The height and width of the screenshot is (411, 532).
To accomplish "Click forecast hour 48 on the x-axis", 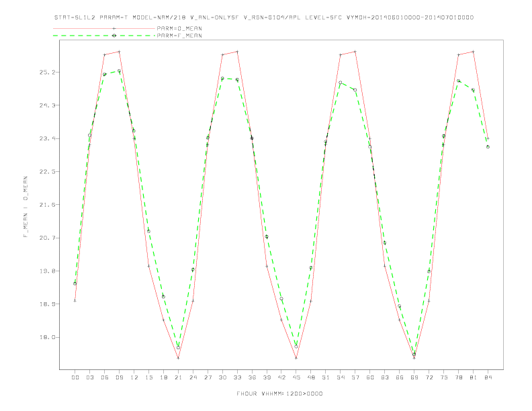I will [x=311, y=377].
